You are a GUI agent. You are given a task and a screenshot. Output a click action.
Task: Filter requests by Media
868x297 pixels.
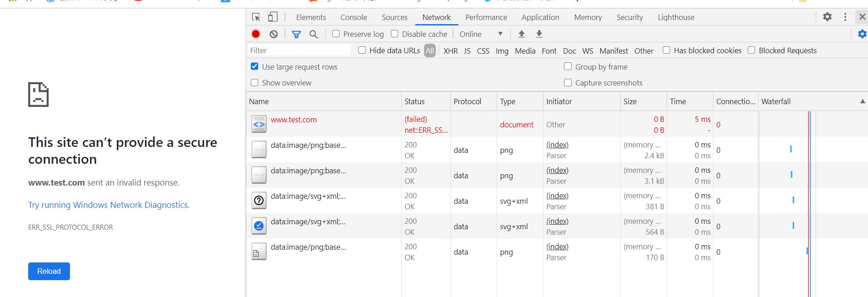coord(525,51)
